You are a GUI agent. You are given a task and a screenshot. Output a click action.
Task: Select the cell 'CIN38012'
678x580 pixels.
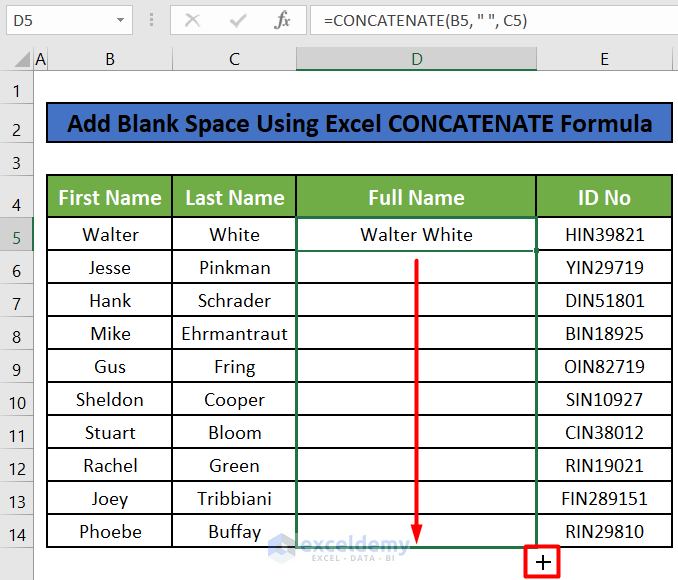click(604, 432)
